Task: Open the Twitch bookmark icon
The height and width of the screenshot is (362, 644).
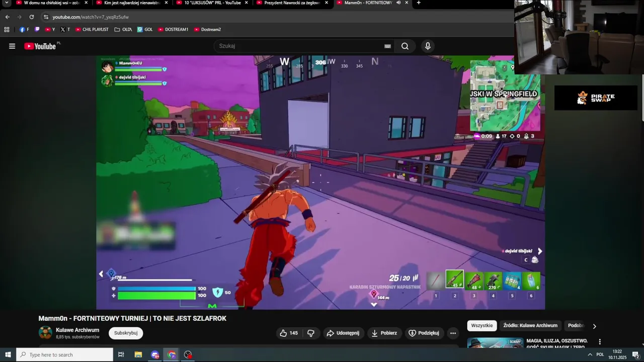Action: coord(37,30)
